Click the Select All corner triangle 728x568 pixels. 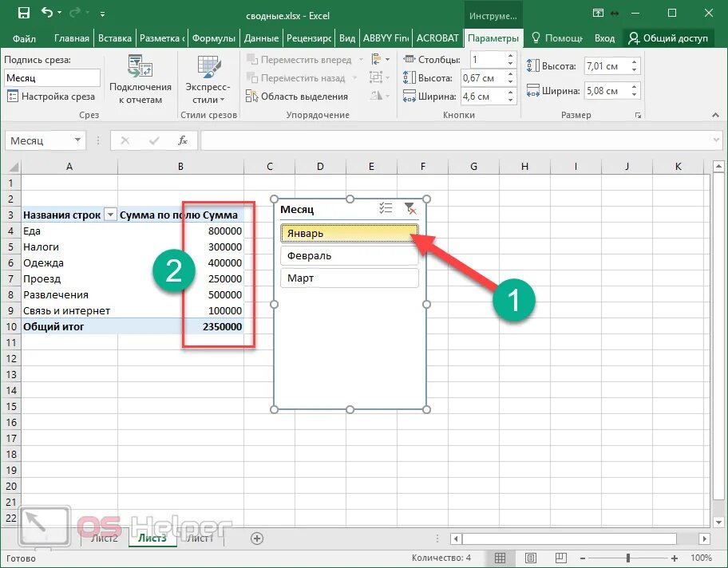pyautogui.click(x=13, y=167)
